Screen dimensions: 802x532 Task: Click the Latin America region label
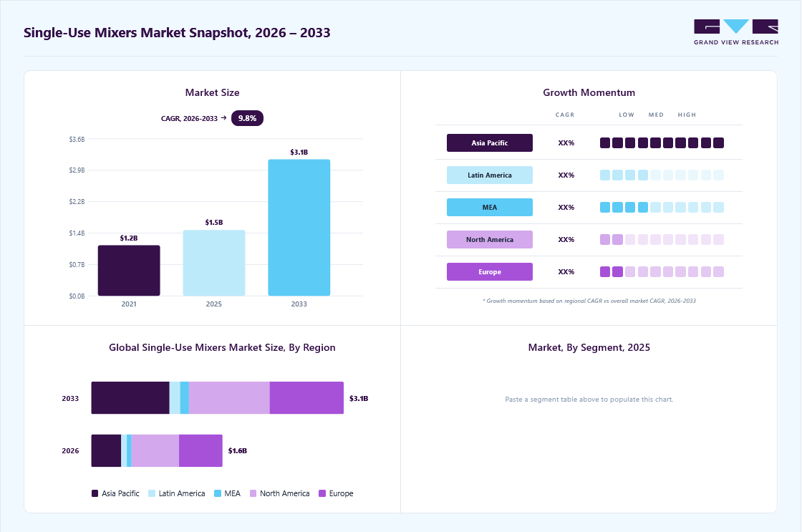tap(490, 175)
